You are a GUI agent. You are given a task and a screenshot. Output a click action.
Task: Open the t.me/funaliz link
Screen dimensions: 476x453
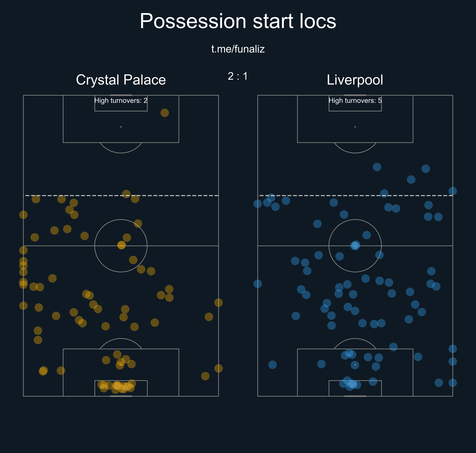coord(238,49)
